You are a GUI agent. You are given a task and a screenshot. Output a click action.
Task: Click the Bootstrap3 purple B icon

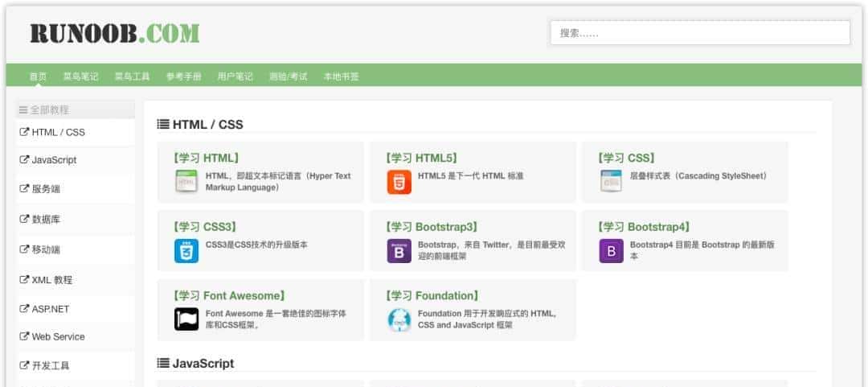pyautogui.click(x=399, y=250)
